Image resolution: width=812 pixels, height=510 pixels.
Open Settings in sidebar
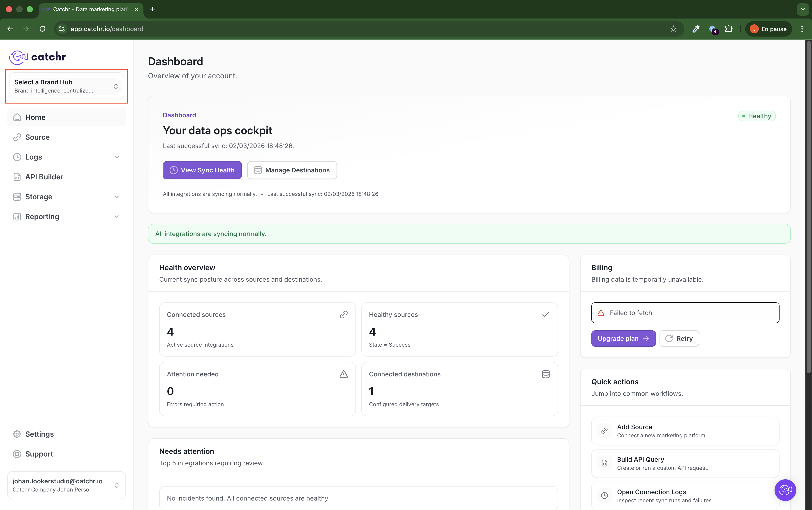(x=39, y=434)
